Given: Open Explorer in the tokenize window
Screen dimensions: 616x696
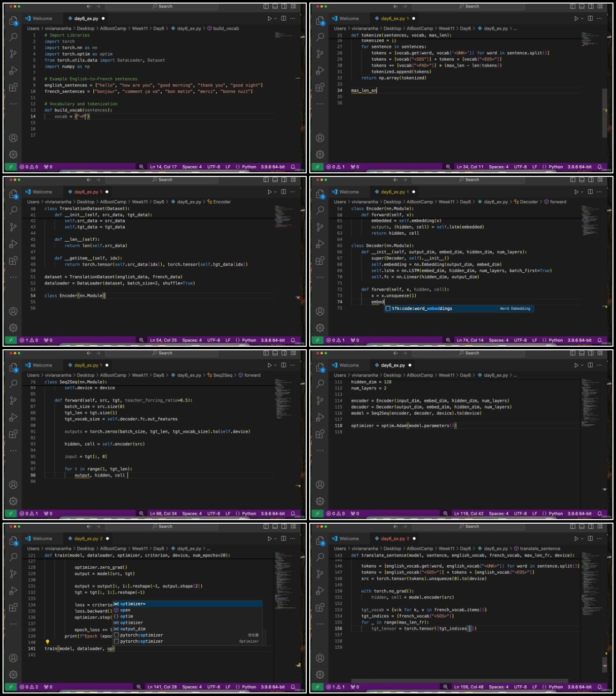Looking at the screenshot, I should 320,21.
